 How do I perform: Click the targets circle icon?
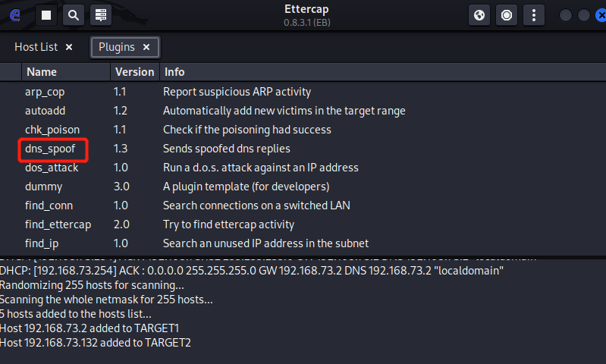[507, 14]
